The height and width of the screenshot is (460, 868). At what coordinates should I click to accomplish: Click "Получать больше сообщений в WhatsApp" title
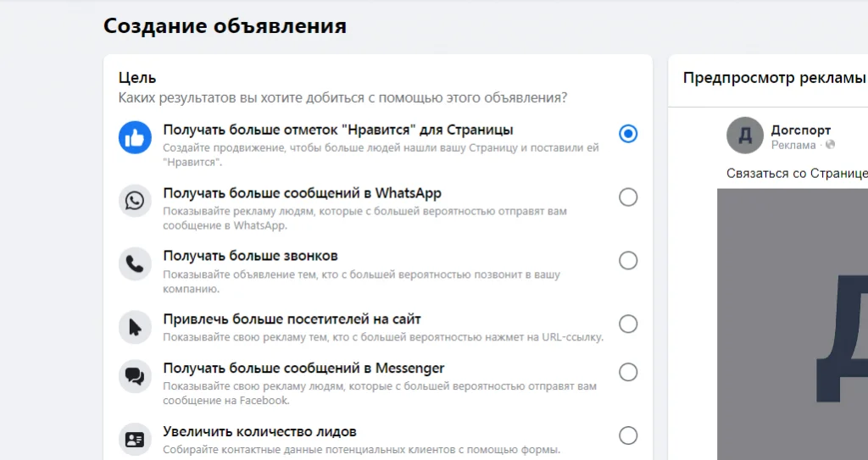coord(302,193)
